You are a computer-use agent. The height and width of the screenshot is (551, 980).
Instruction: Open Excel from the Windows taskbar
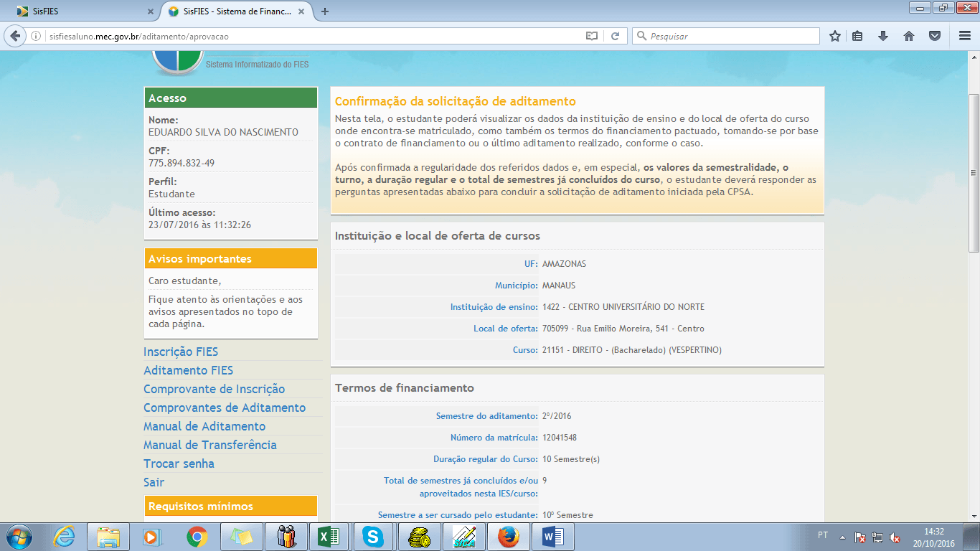327,537
